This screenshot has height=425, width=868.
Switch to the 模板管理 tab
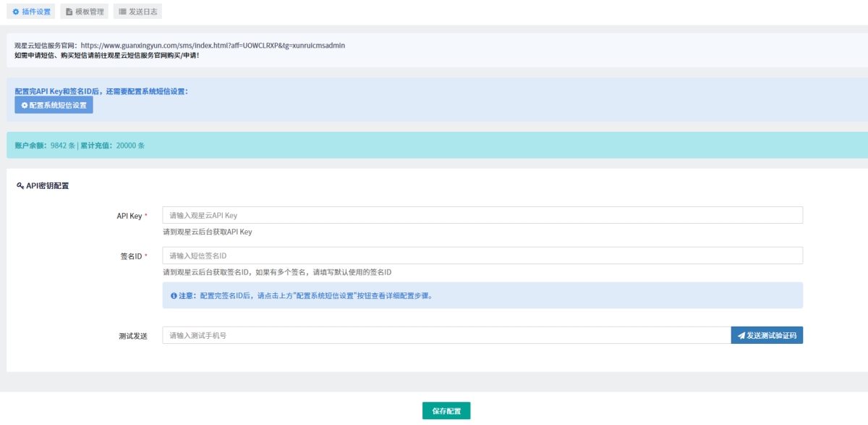[85, 12]
